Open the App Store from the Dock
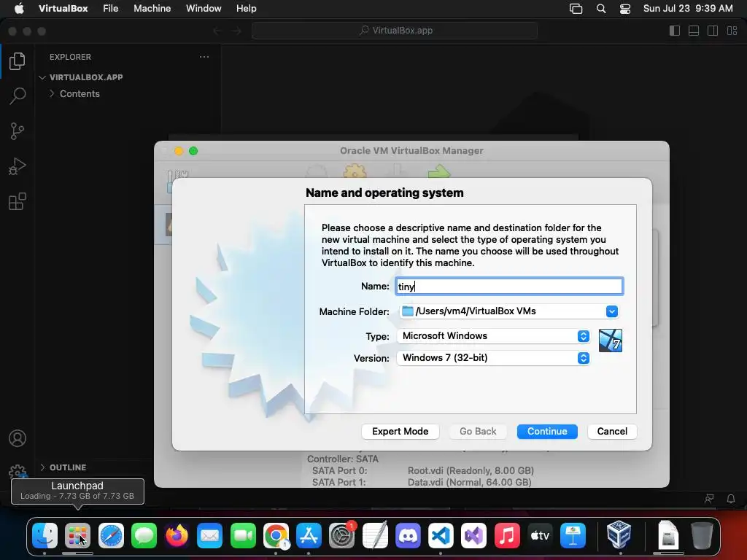Image resolution: width=747 pixels, height=560 pixels. (x=309, y=536)
